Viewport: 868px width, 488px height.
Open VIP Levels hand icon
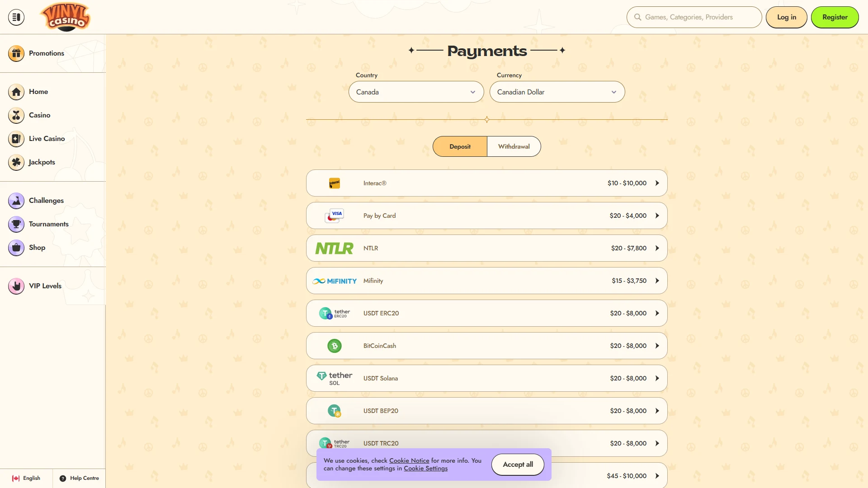point(16,286)
